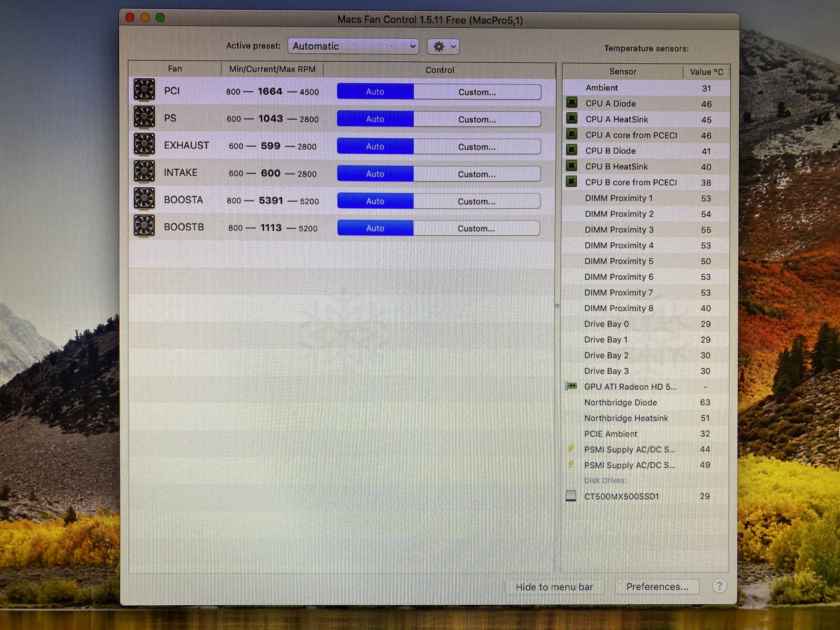Viewport: 840px width, 630px height.
Task: Click the Control column header
Action: (439, 70)
